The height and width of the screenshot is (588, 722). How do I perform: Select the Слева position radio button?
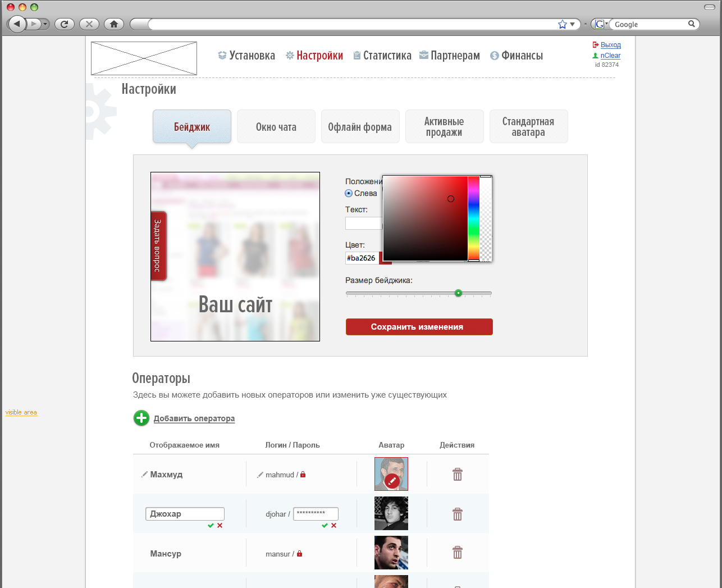349,193
